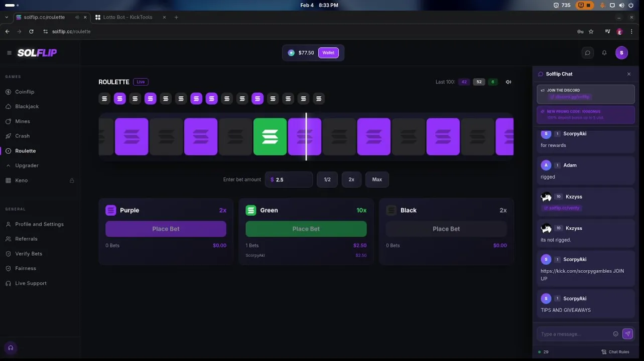Select the solflip.cc/roulette browser tab
This screenshot has width=644, height=361.
(44, 17)
